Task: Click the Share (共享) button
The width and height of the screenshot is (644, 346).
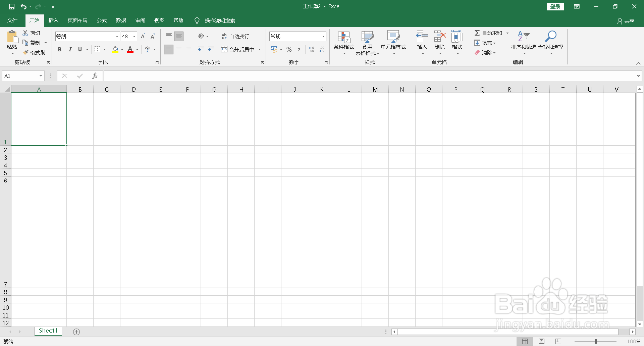Action: click(x=626, y=21)
